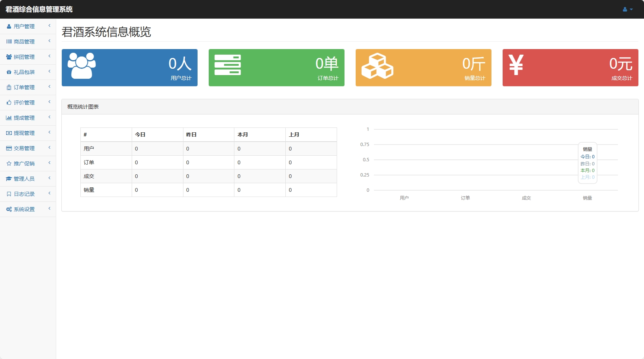The height and width of the screenshot is (359, 644).
Task: Open 商品管理 in the sidebar
Action: (x=28, y=42)
